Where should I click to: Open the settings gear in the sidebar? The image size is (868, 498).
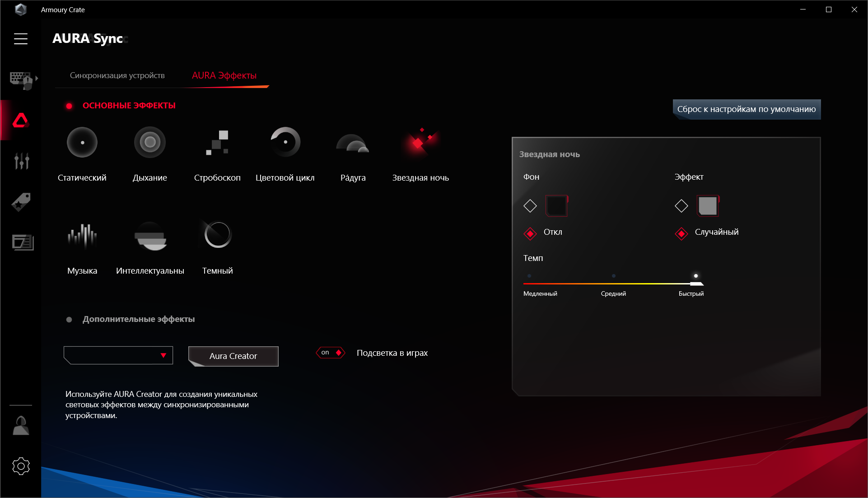pyautogui.click(x=21, y=466)
